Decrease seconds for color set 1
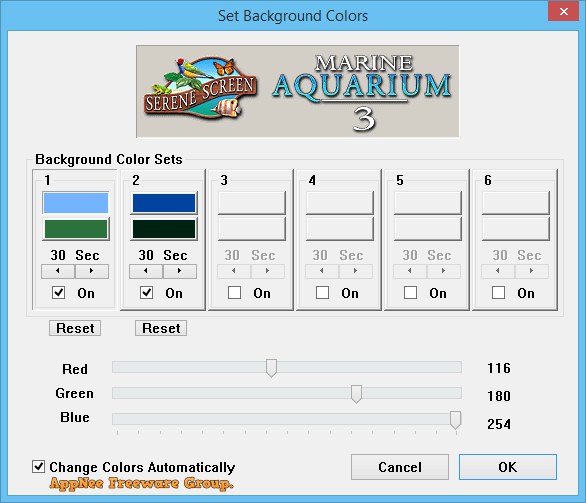 click(x=58, y=271)
